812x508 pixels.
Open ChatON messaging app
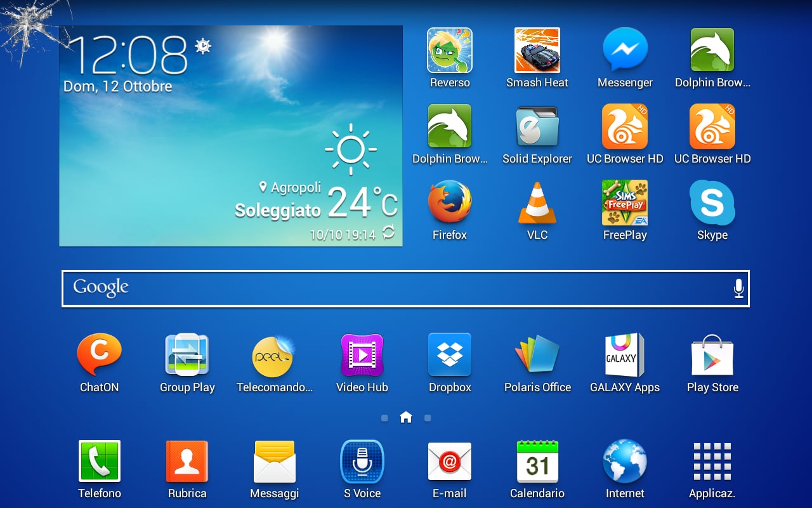click(99, 356)
